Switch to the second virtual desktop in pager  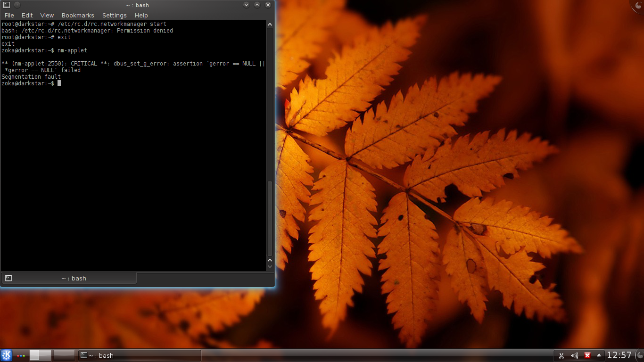64,355
